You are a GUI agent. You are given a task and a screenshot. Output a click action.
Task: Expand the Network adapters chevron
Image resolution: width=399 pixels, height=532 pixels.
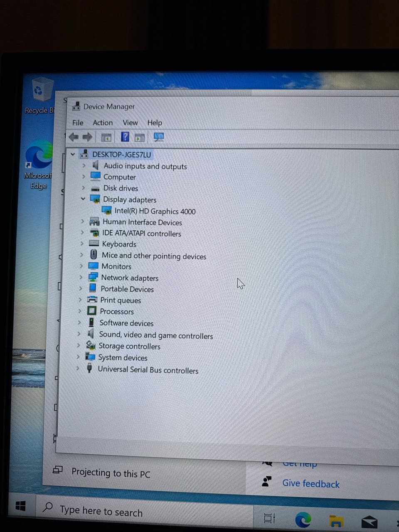coord(81,277)
